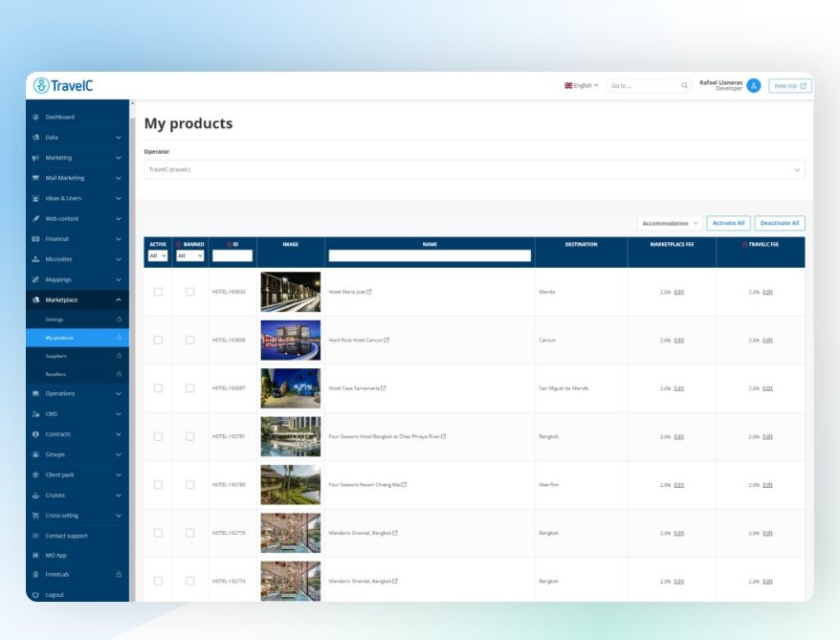Open the Operator dropdown
The image size is (840, 640).
click(475, 169)
